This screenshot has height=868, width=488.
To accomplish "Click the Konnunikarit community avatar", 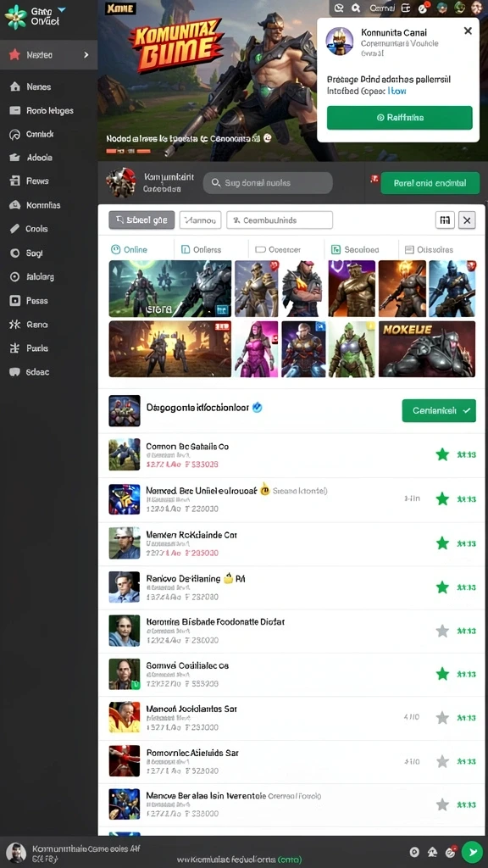I will click(120, 183).
